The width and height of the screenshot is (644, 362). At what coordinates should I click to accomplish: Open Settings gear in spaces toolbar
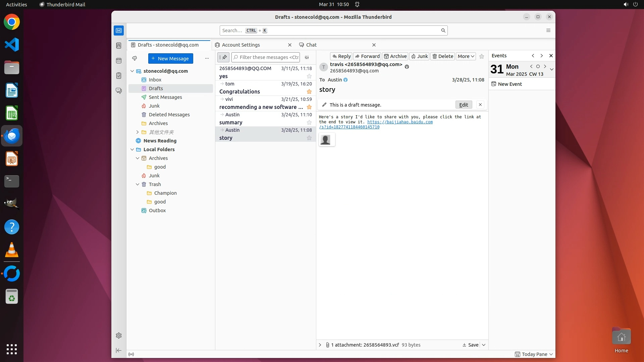click(x=119, y=336)
